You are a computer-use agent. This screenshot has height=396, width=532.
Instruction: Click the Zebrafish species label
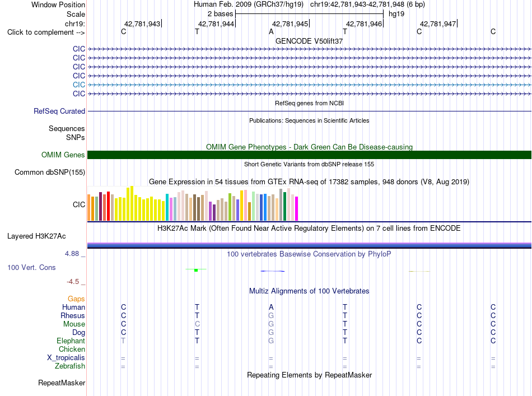point(70,366)
